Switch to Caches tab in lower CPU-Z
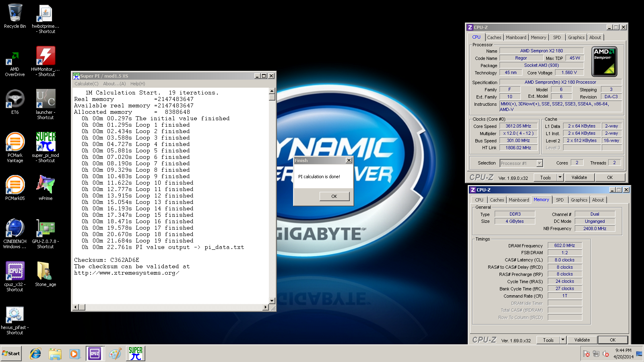The width and height of the screenshot is (644, 362). tap(497, 200)
